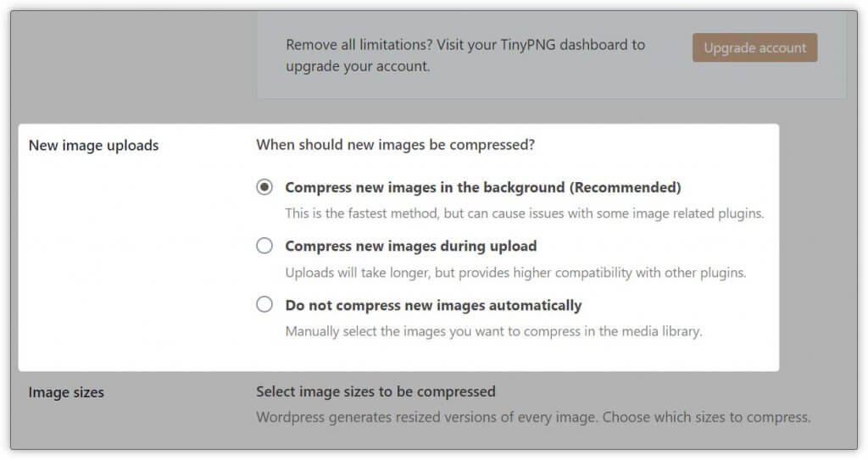Click the 'Image sizes' section heading
The width and height of the screenshot is (868, 460).
click(x=66, y=392)
